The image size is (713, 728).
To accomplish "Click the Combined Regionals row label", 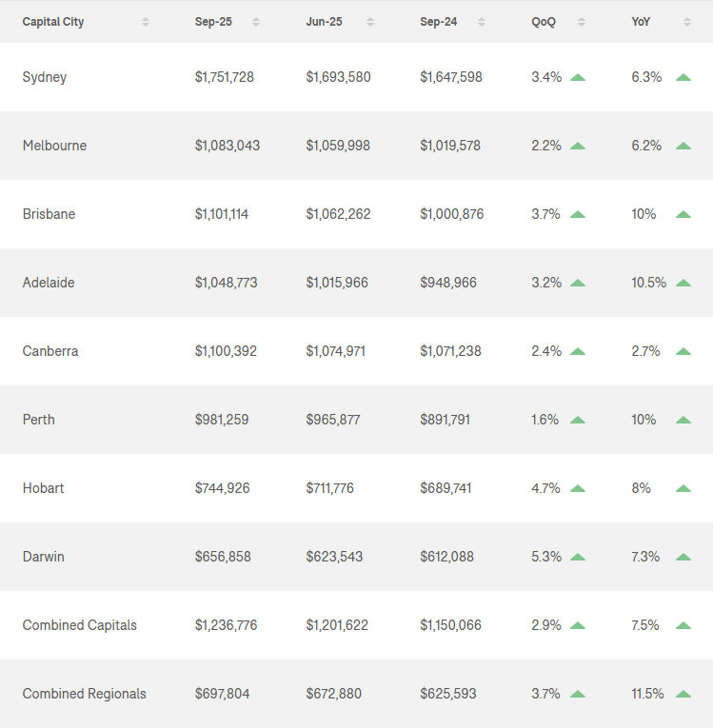I will click(85, 694).
